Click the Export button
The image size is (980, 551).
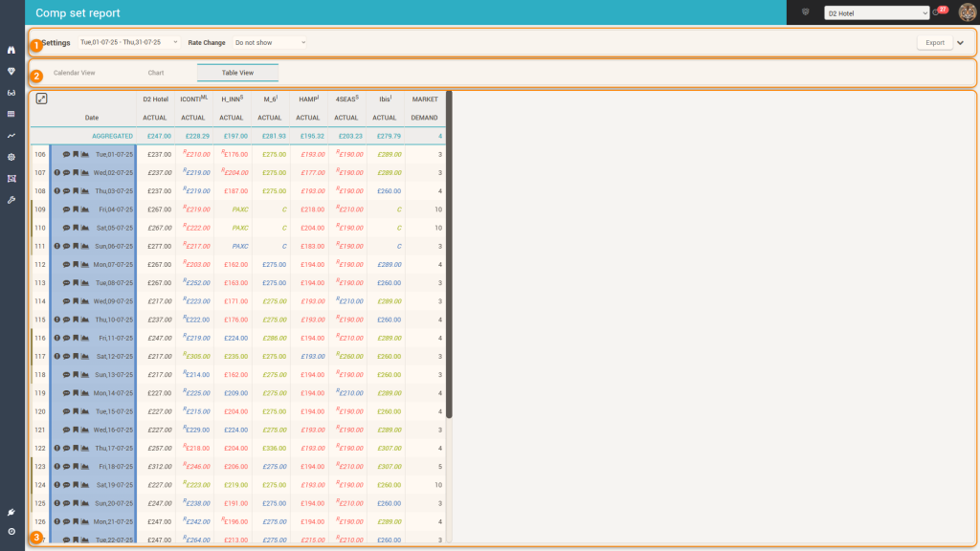coord(935,42)
